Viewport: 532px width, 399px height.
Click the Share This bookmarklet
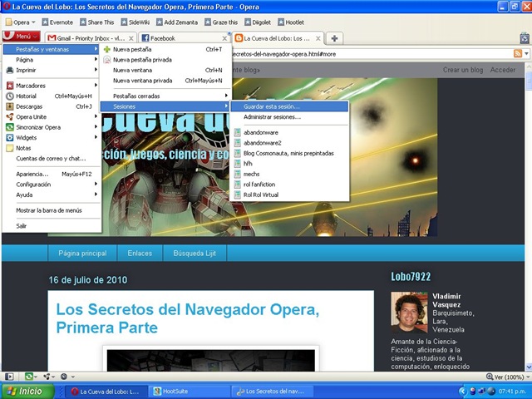tap(96, 22)
